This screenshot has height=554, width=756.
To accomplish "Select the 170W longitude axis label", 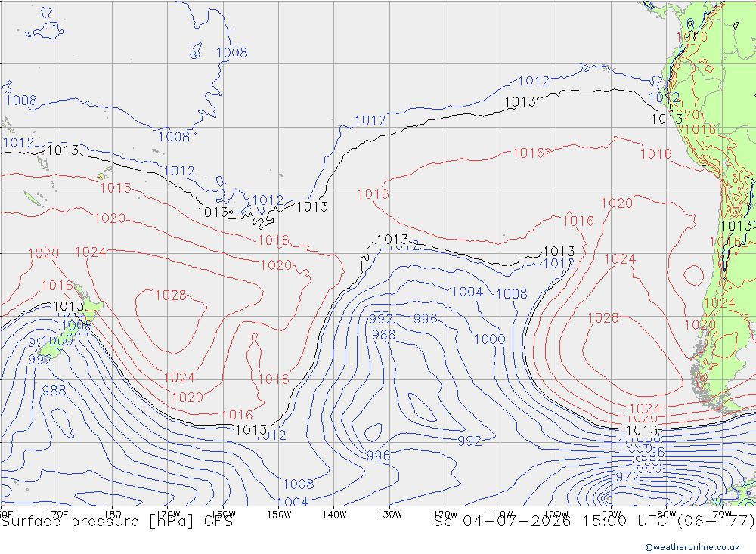I will coord(169,515).
